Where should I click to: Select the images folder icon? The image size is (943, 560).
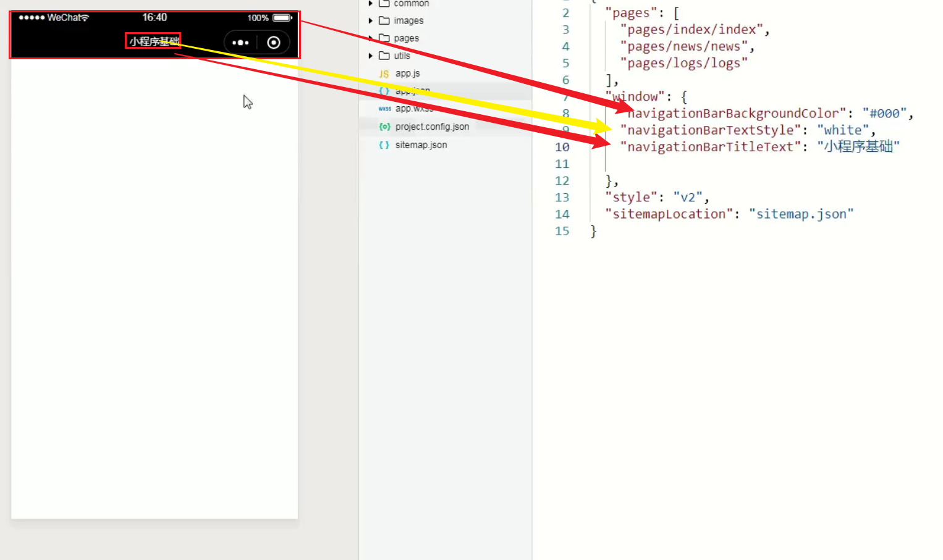(384, 20)
